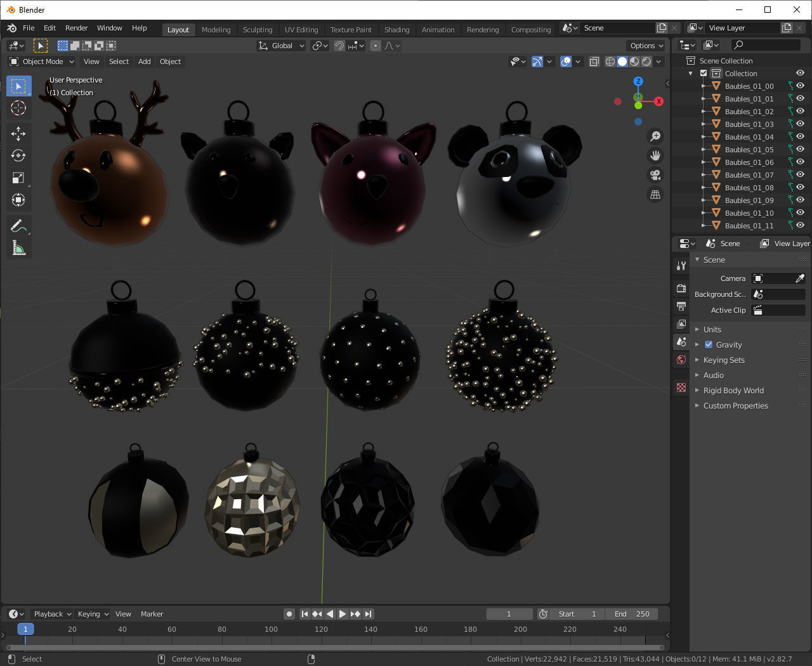The image size is (812, 666).
Task: Select solid viewport shading
Action: point(622,62)
